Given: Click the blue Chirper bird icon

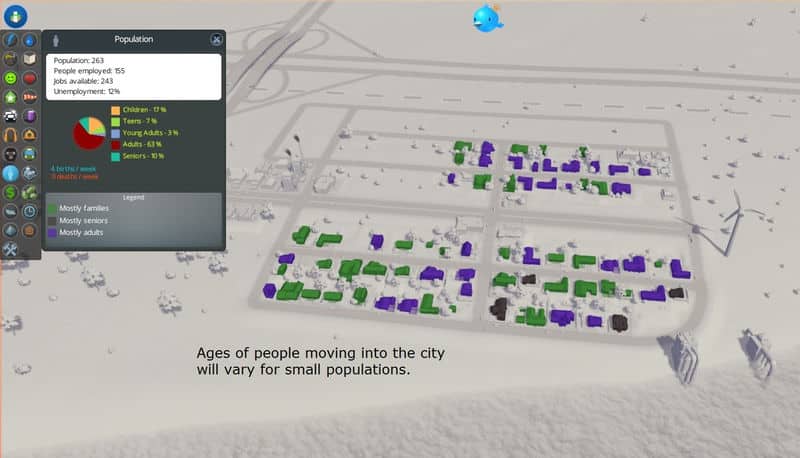Looking at the screenshot, I should pos(488,18).
